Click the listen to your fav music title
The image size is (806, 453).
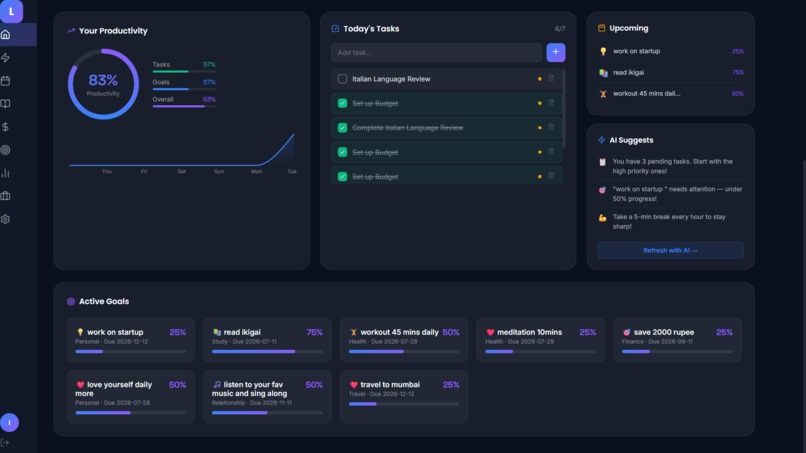(x=249, y=389)
